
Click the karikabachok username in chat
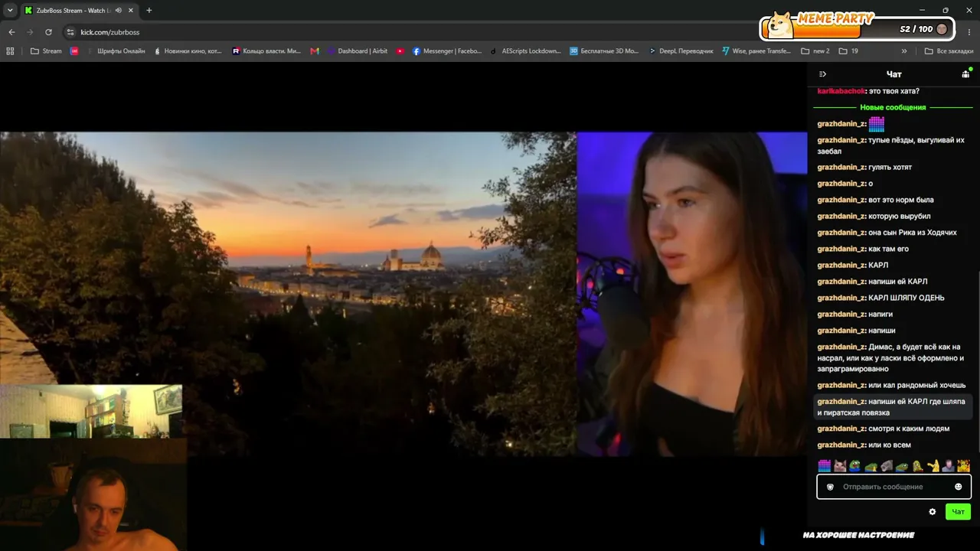(x=841, y=91)
